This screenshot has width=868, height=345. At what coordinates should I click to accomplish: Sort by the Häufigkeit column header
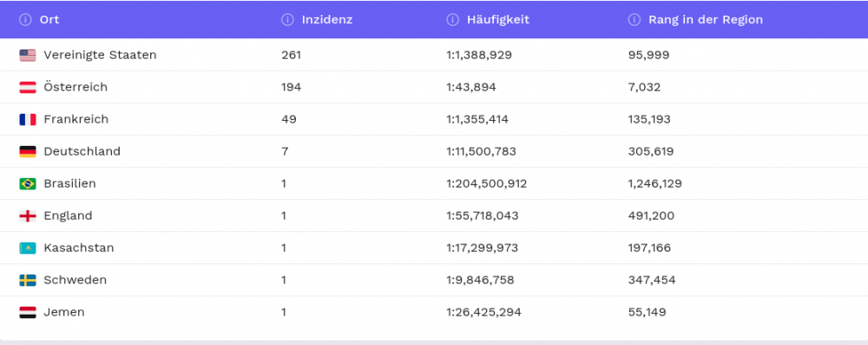[x=498, y=19]
